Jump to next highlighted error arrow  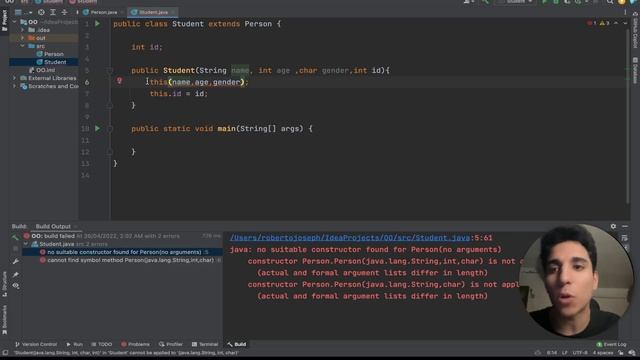pos(624,23)
